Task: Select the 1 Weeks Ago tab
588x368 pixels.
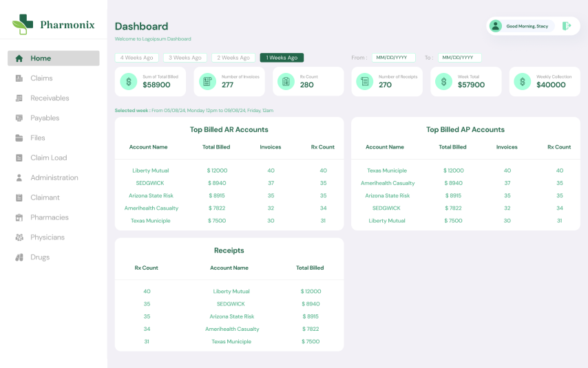Action: point(282,58)
